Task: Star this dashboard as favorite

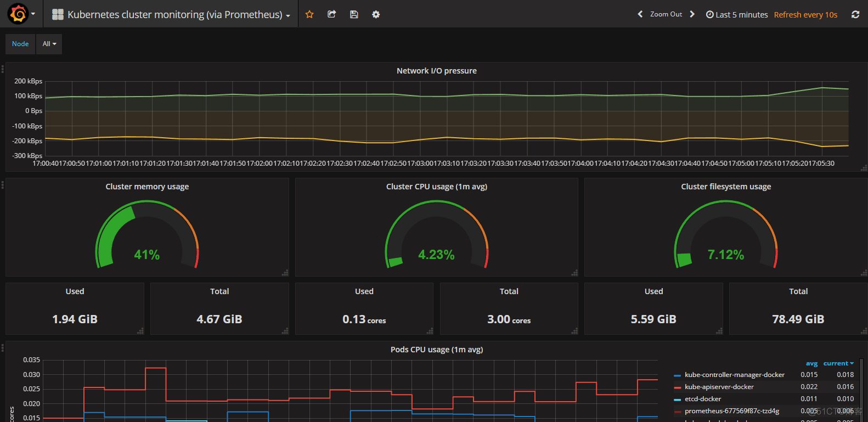Action: (309, 14)
